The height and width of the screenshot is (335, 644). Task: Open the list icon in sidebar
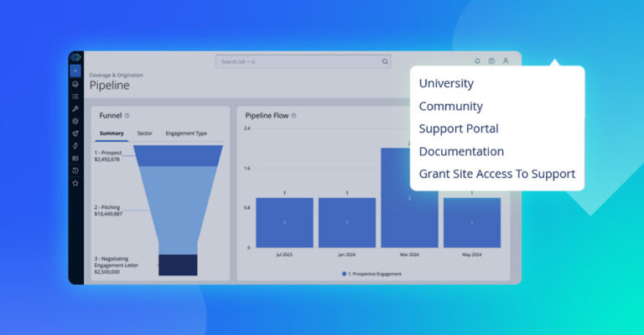pyautogui.click(x=75, y=97)
